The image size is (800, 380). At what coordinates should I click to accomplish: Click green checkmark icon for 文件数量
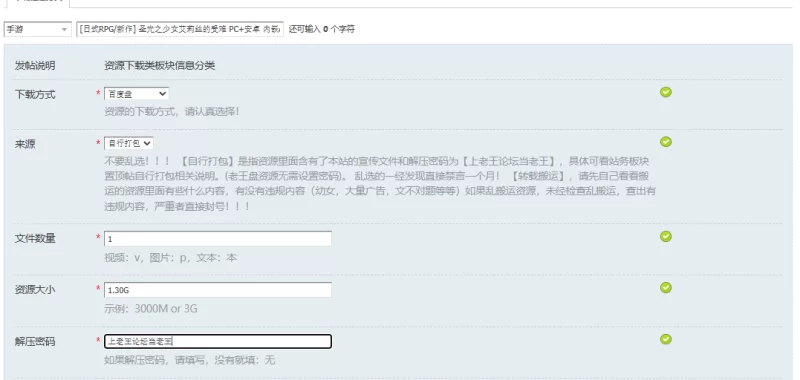[666, 237]
